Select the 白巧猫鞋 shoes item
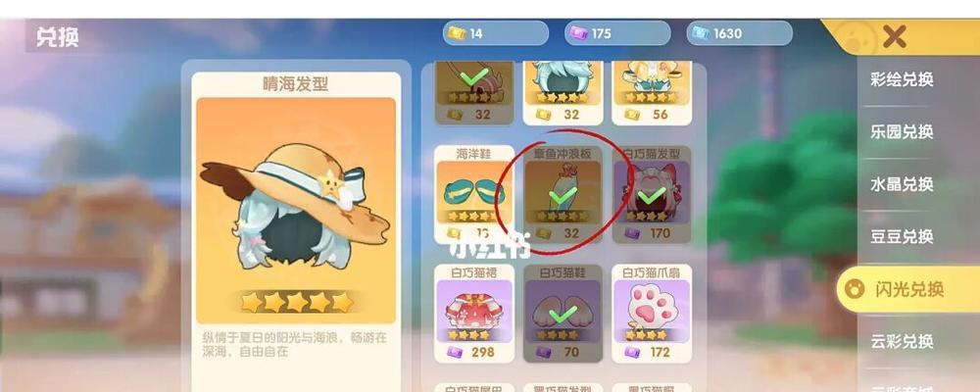Viewport: 980px width, 392px height. [563, 314]
